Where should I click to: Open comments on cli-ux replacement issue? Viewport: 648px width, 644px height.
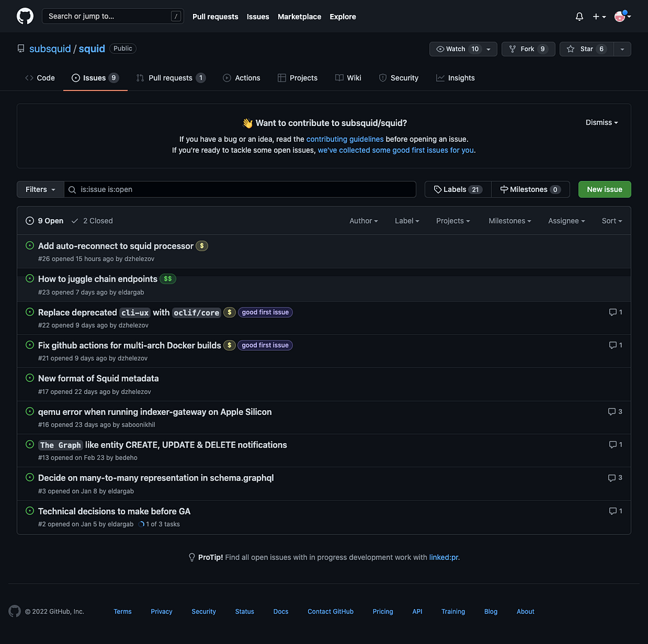click(x=615, y=312)
